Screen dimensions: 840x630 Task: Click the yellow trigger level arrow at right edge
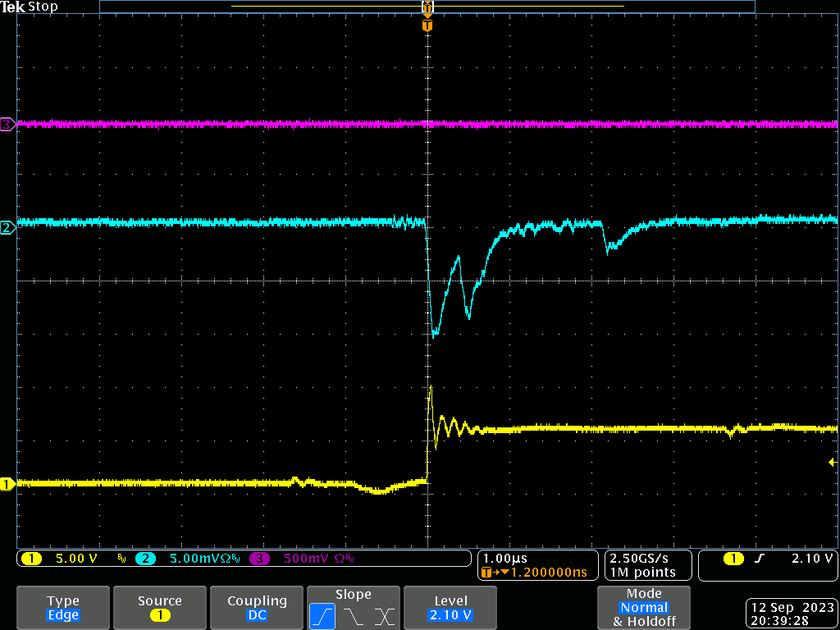(x=832, y=463)
